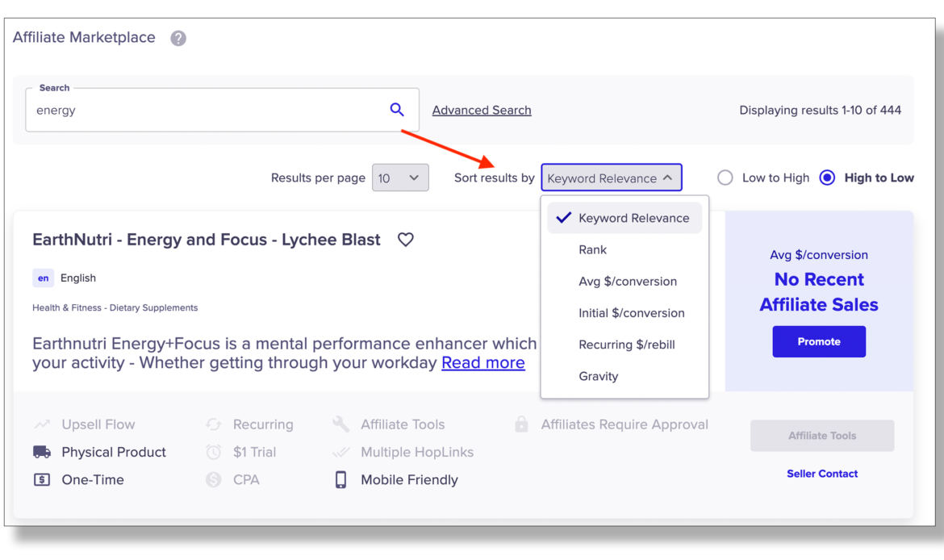The image size is (944, 560).
Task: Click 'Health & Fitness - Dietary Supplements' category
Action: pos(115,307)
